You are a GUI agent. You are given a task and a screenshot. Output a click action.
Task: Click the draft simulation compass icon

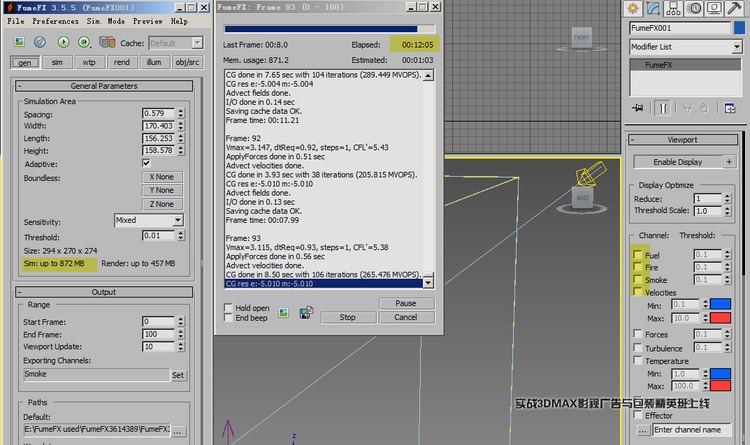pyautogui.click(x=40, y=42)
